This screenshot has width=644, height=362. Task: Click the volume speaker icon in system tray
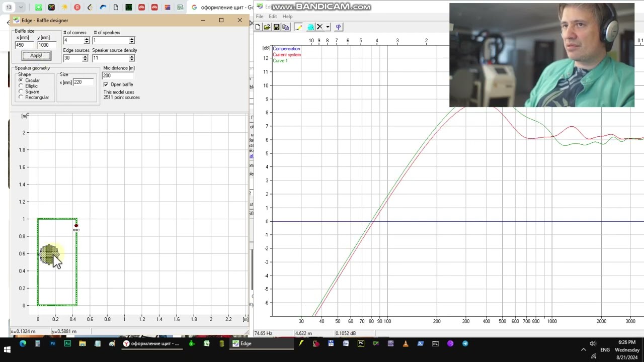click(x=593, y=343)
